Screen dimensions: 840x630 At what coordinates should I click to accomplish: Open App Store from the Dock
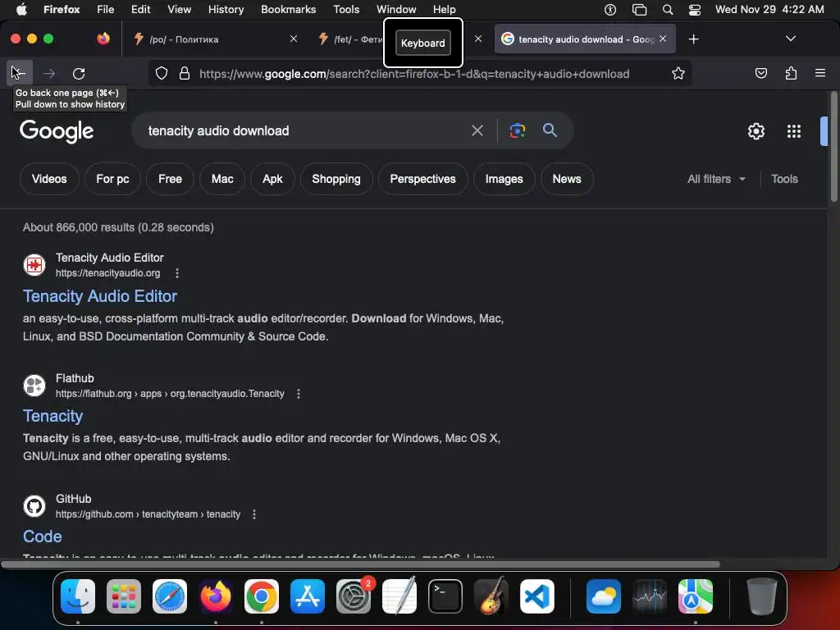coord(308,596)
